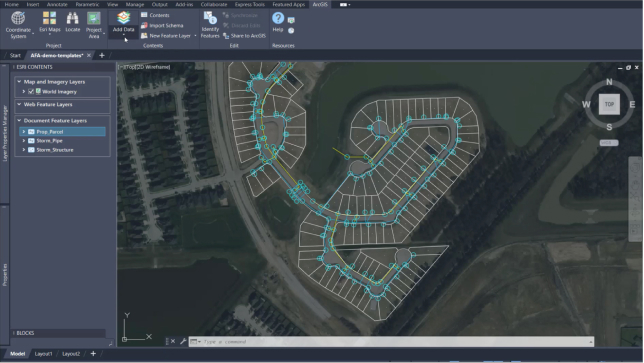Viewport: 644px width, 363px height.
Task: Open the ribbon minimize options button
Action: [345, 5]
